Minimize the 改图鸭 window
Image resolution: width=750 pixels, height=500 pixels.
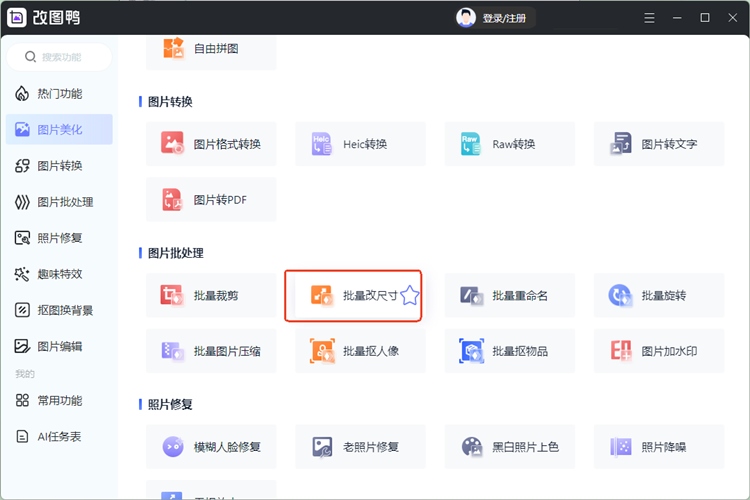point(677,18)
